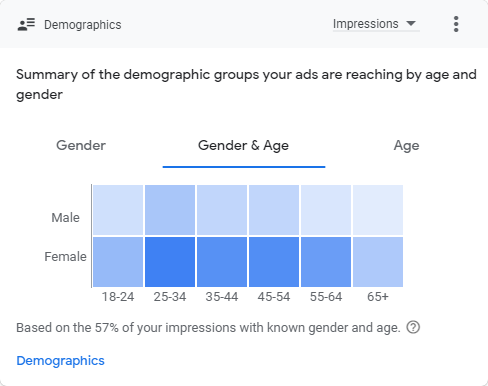
Task: Click the Male 18-24 heatmap cell
Action: point(118,210)
